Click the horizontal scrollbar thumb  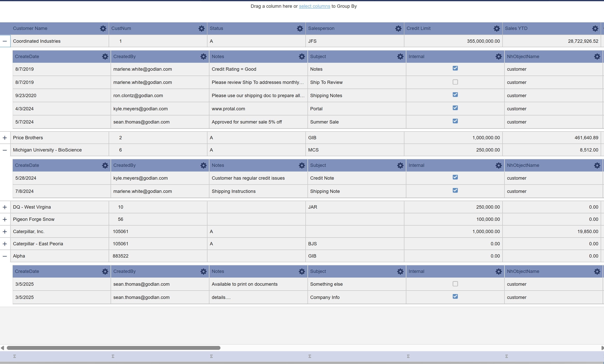(x=113, y=348)
